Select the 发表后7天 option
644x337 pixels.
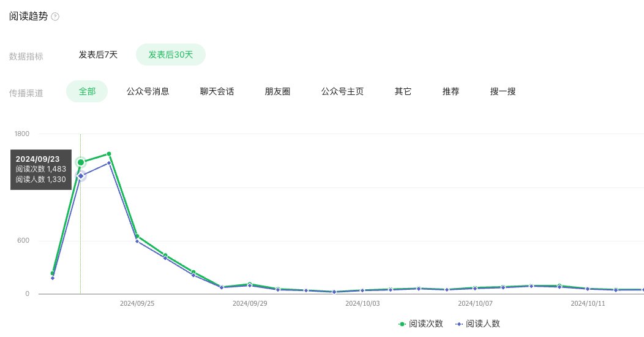(98, 55)
